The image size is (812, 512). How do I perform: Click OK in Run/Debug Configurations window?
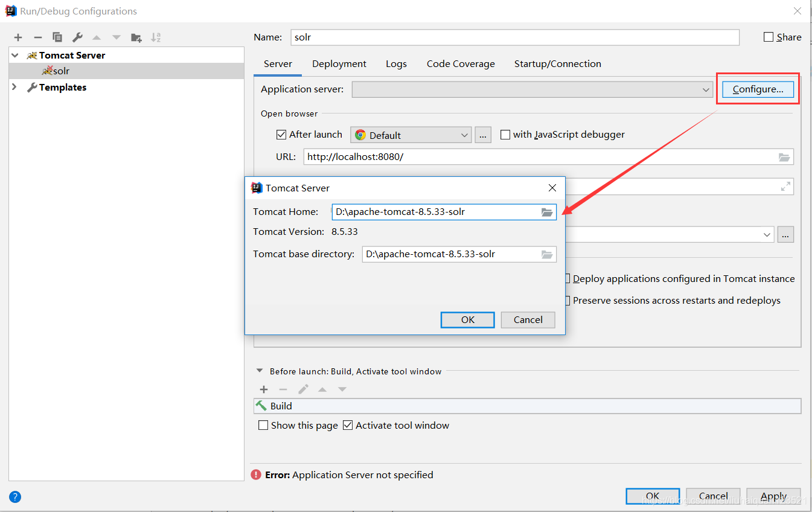(653, 496)
